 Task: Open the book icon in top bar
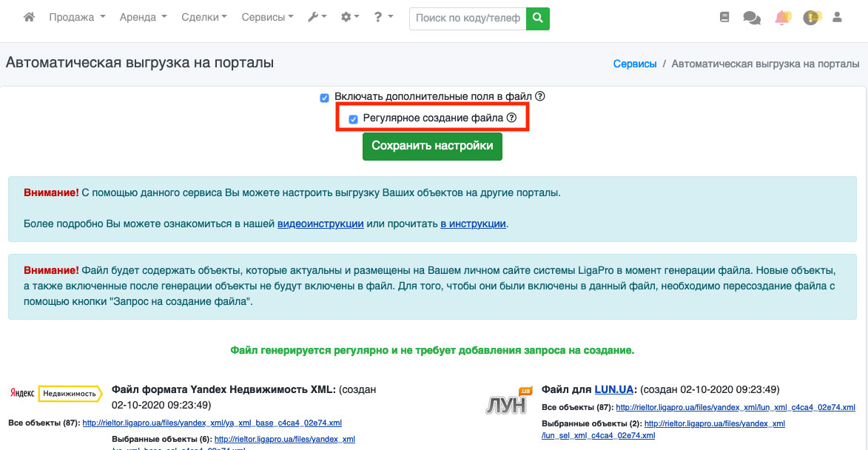pyautogui.click(x=724, y=18)
